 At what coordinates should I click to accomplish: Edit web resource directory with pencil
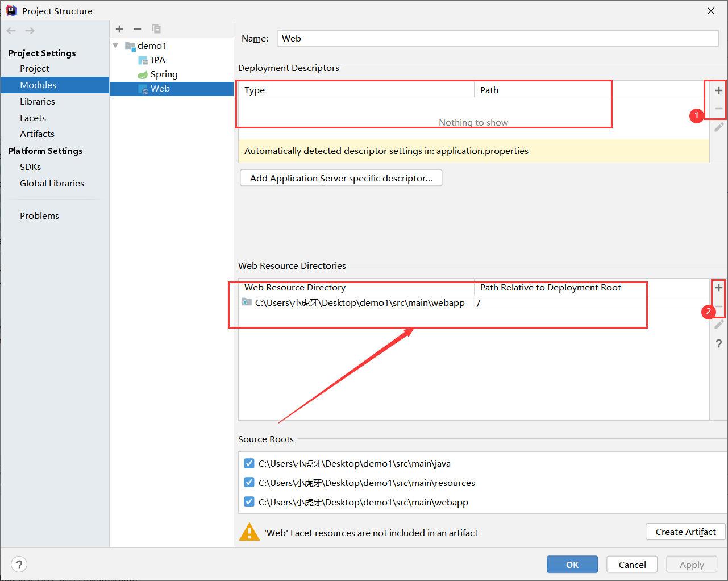point(719,325)
